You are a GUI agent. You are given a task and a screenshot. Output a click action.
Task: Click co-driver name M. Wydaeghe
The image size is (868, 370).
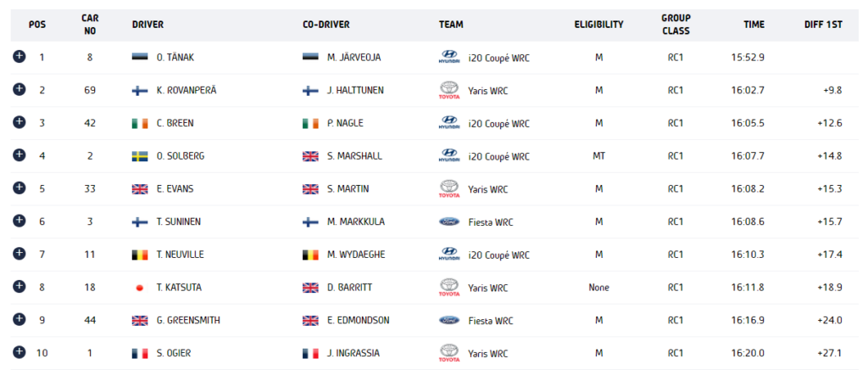(x=356, y=255)
